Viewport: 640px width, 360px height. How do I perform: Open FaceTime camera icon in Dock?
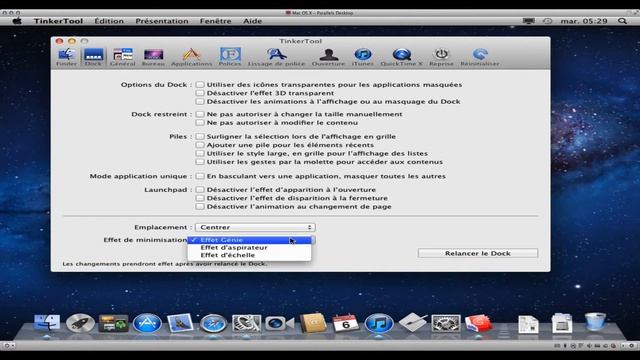pos(280,323)
